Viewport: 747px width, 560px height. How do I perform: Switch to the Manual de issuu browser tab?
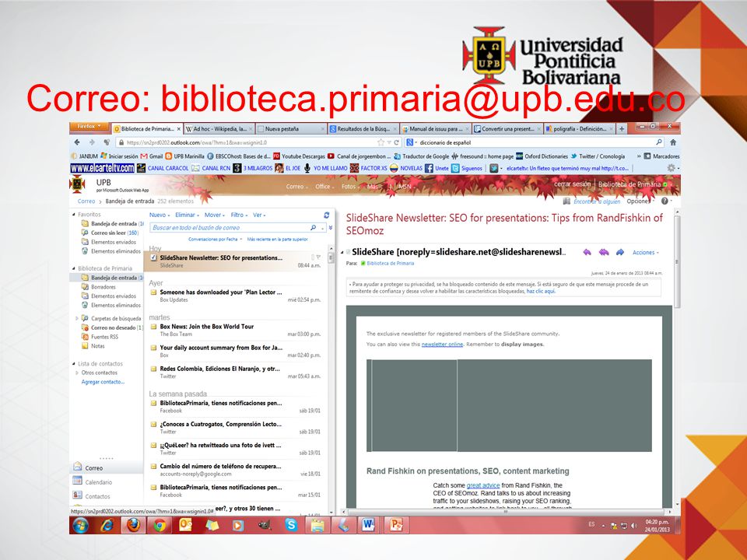pyautogui.click(x=434, y=128)
